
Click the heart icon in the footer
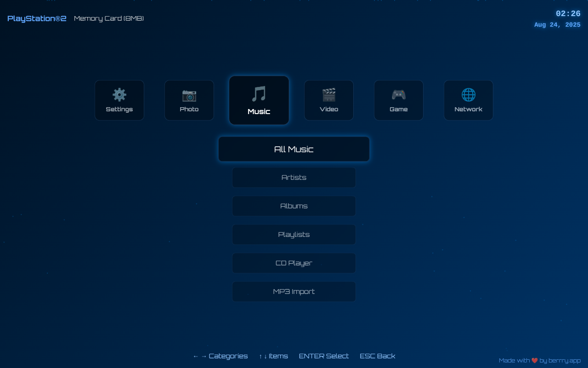(534, 360)
